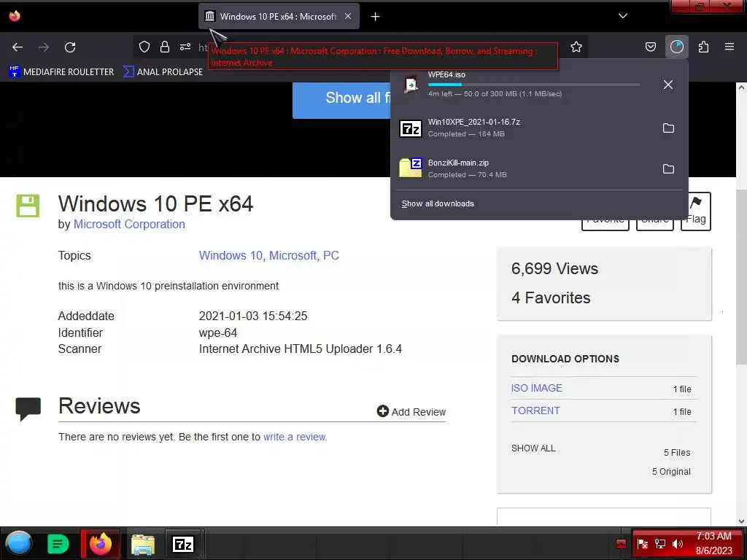Viewport: 747px width, 560px height.
Task: Click the scrollbar down arrow
Action: (741, 521)
